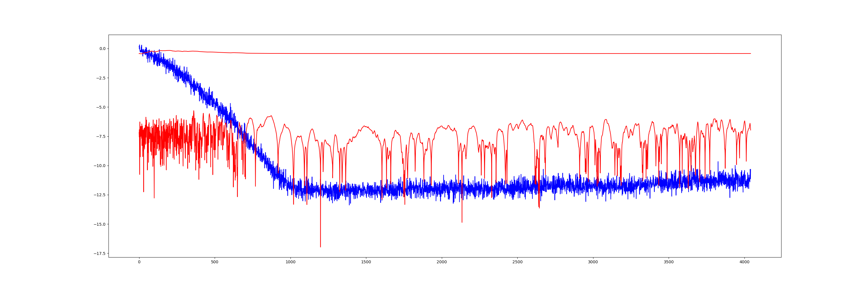Screen dimensions: 868x289
Task: Click the y-axis label −17.5
Action: coord(100,254)
